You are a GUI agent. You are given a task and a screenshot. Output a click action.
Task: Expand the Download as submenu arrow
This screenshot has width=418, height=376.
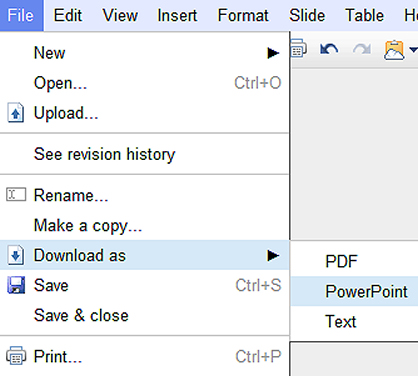point(273,256)
